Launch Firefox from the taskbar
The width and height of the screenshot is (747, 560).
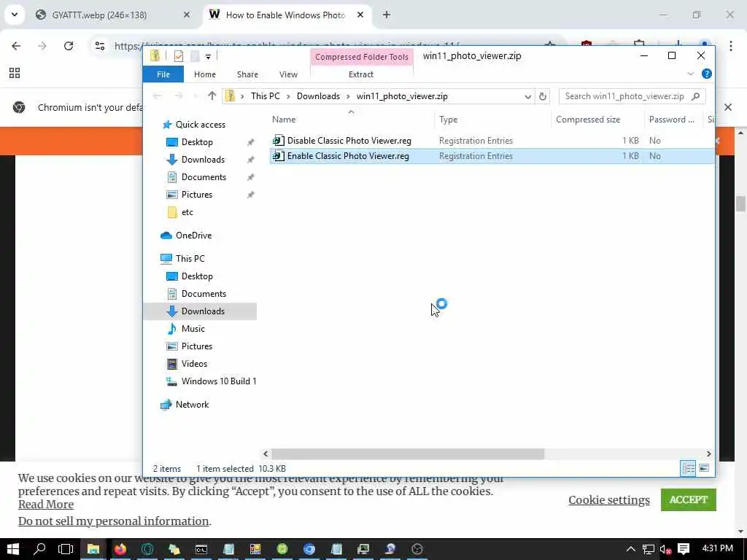(120, 549)
